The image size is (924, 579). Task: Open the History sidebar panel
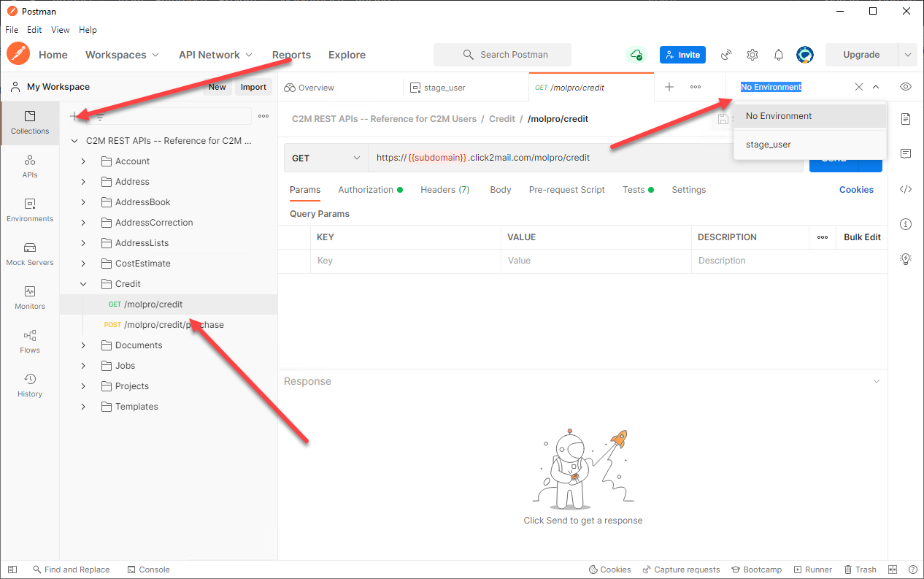point(30,386)
